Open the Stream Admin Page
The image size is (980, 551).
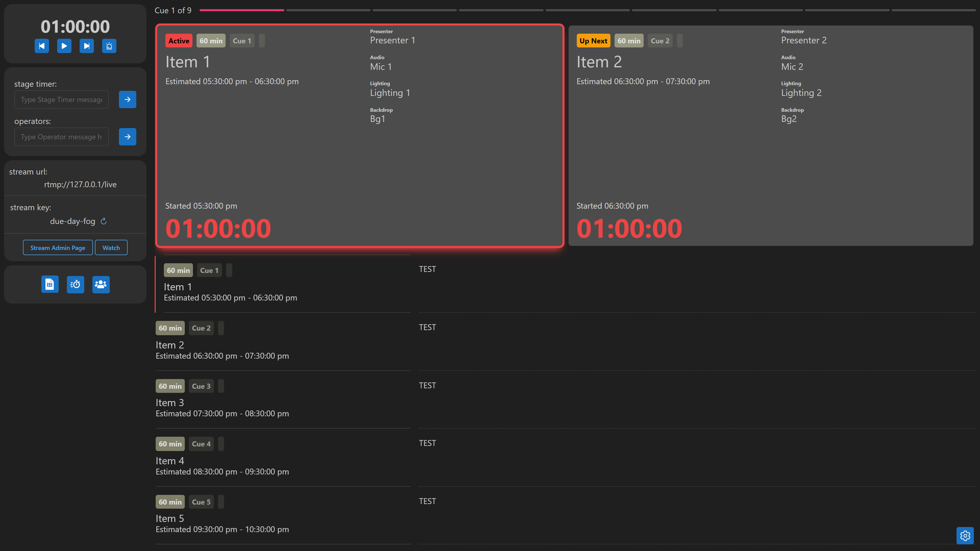(58, 248)
